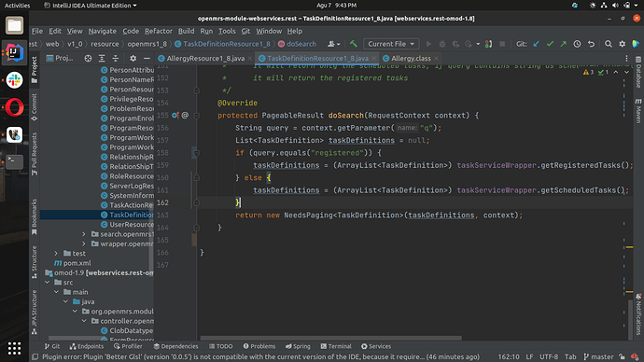Click the Code With Me user icon
The height and width of the screenshot is (362, 644).
coord(333,44)
